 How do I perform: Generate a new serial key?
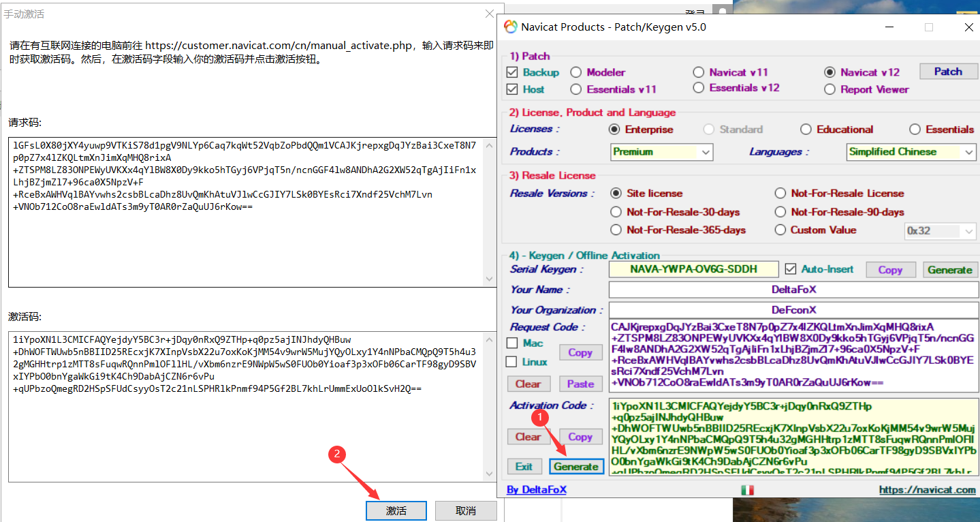coord(950,270)
